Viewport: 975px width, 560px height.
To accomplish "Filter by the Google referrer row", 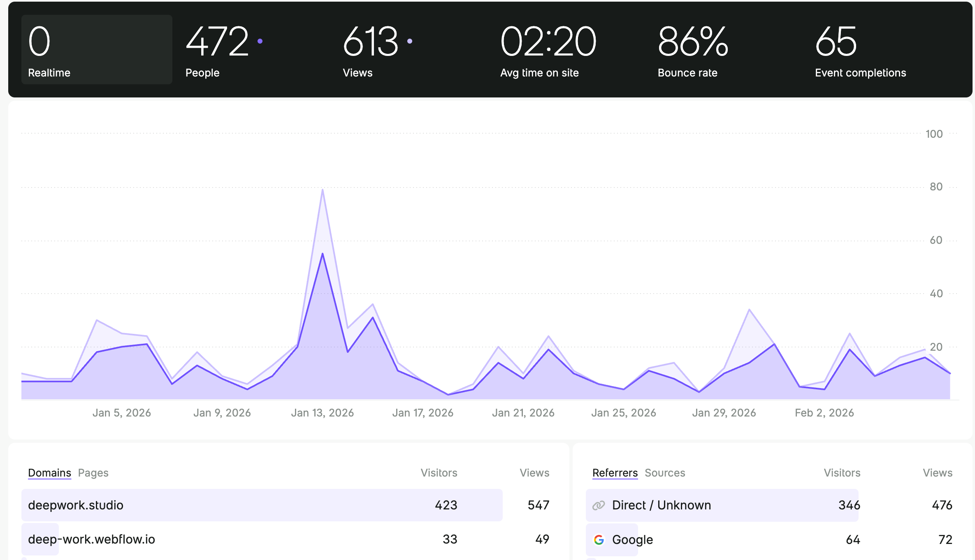I will (x=632, y=539).
